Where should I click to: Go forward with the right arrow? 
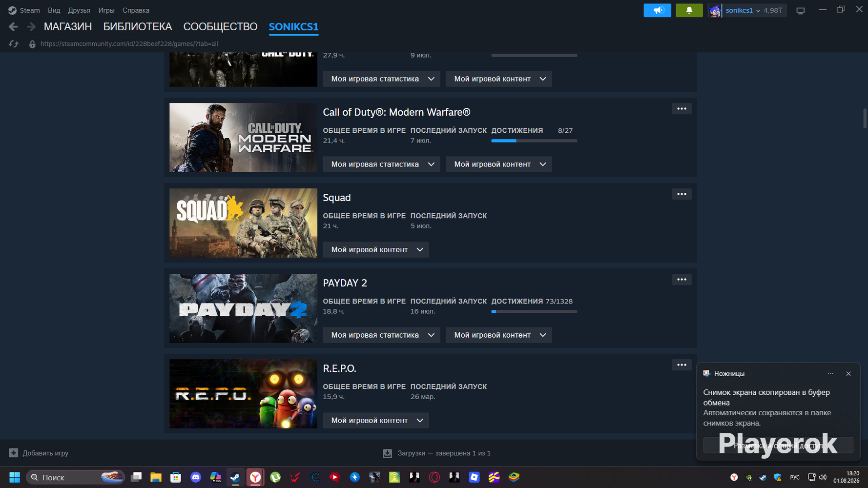[31, 27]
